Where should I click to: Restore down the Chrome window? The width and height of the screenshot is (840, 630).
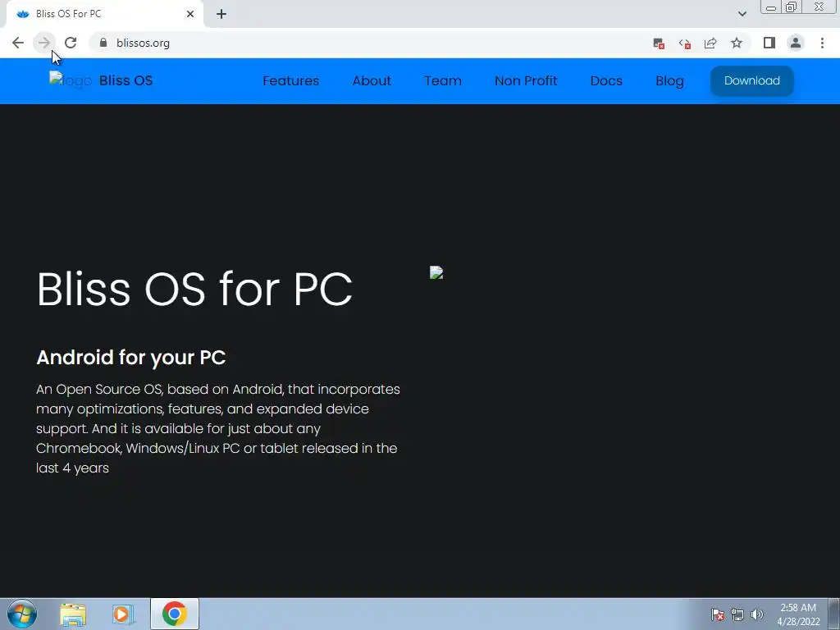click(792, 7)
